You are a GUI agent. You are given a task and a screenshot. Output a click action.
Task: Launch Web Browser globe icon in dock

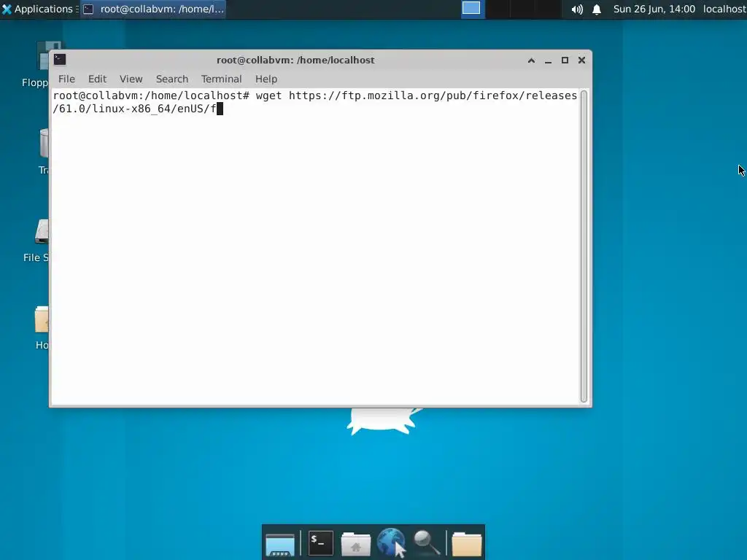click(x=391, y=542)
